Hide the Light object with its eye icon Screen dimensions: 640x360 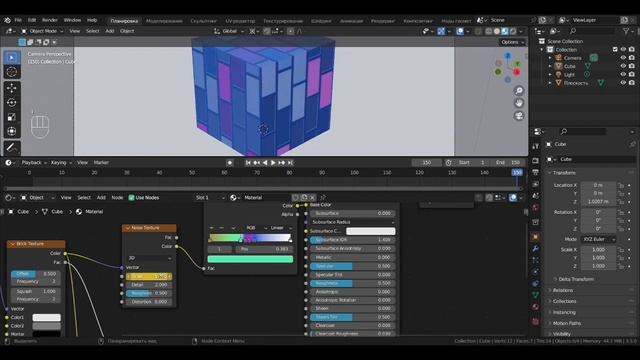pos(623,74)
